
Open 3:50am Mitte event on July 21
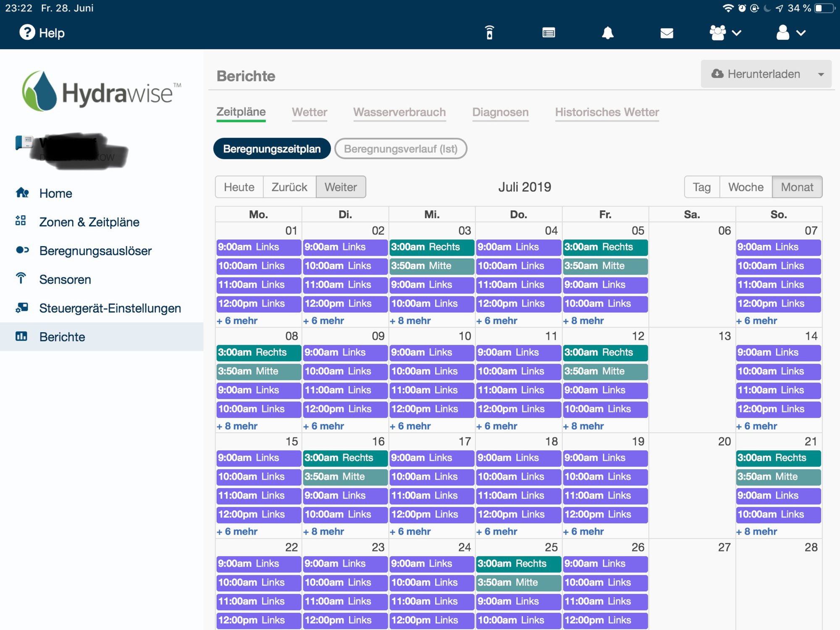tap(779, 477)
